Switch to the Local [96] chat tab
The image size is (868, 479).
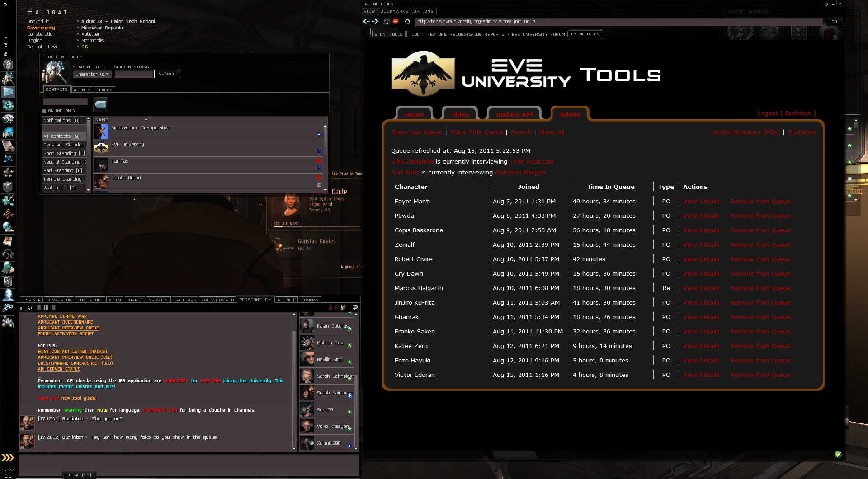(x=79, y=475)
